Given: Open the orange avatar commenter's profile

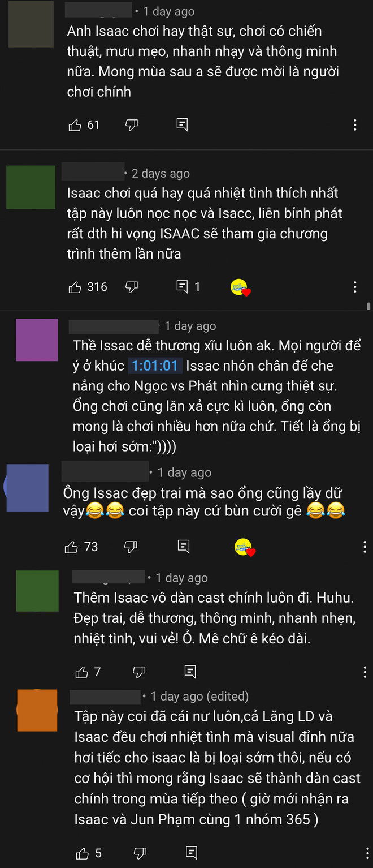Looking at the screenshot, I should coord(37,710).
